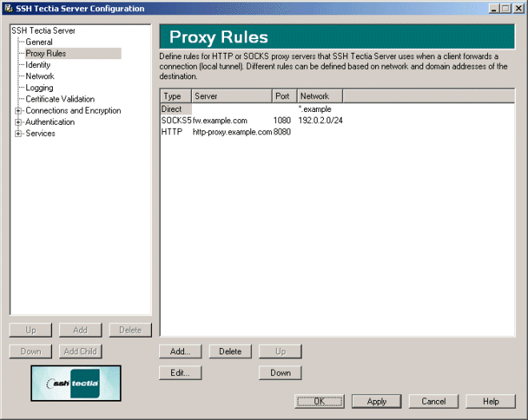This screenshot has height=420, width=528.
Task: Click fw.example.com server cell
Action: (220, 121)
